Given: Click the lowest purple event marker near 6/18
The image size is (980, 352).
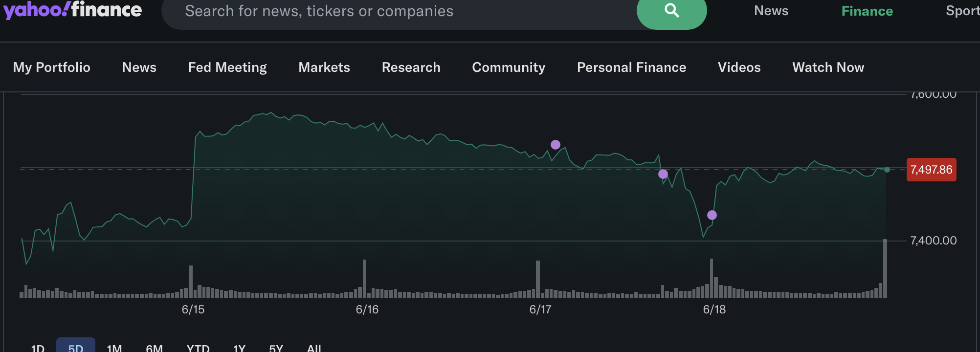Looking at the screenshot, I should point(712,215).
